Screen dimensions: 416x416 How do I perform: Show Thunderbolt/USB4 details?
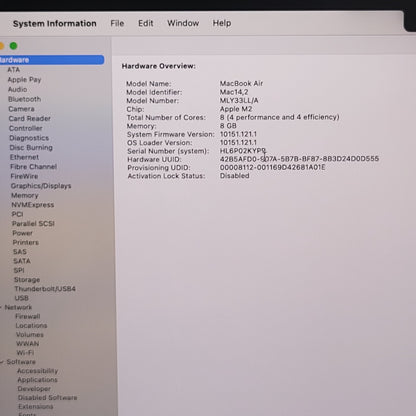click(45, 289)
